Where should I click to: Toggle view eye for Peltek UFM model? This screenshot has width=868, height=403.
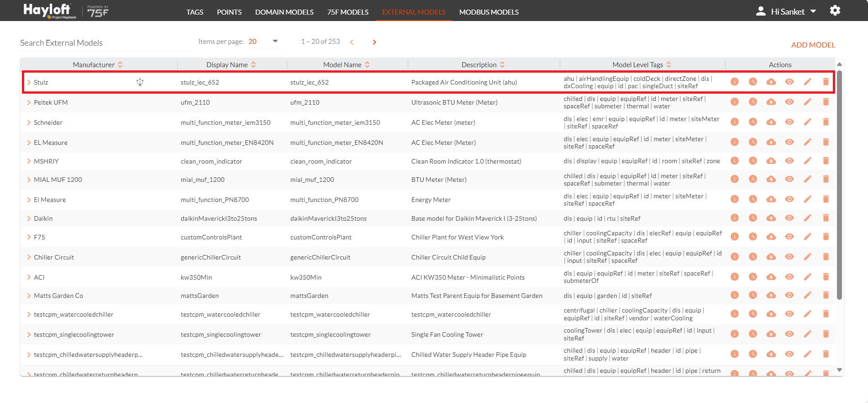789,102
